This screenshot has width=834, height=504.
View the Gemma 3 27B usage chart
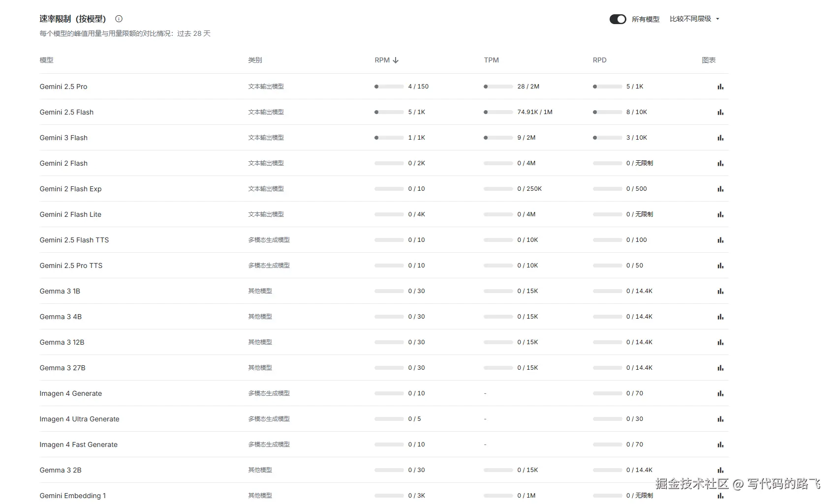pos(720,368)
